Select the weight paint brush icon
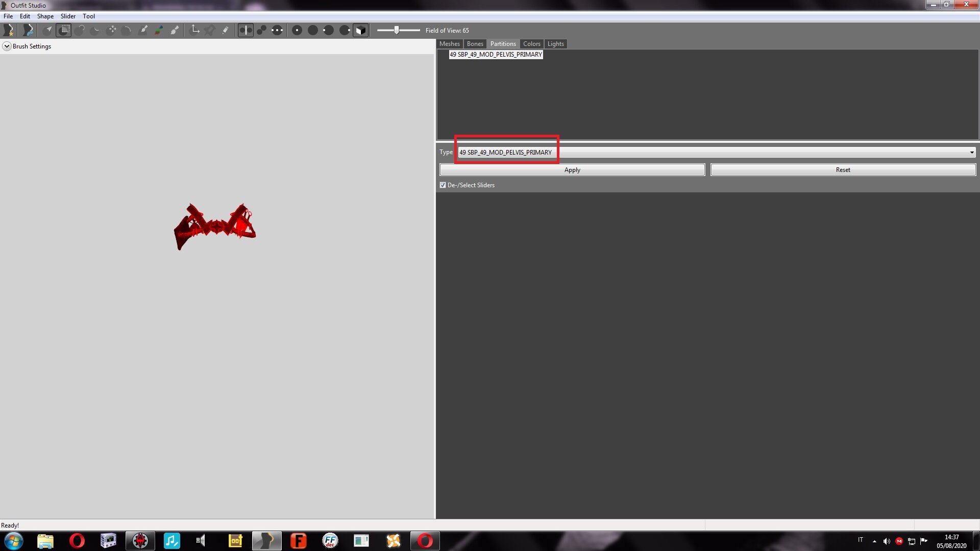The image size is (980, 551). [143, 30]
